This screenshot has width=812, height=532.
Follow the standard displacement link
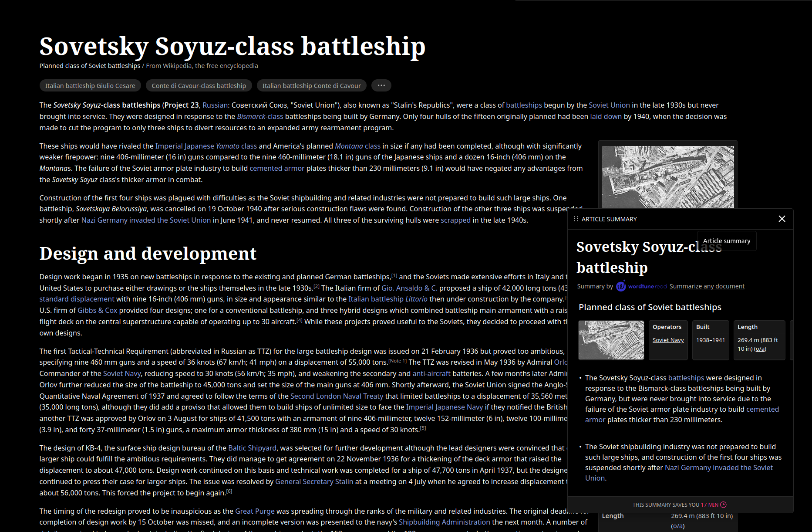[x=77, y=299]
